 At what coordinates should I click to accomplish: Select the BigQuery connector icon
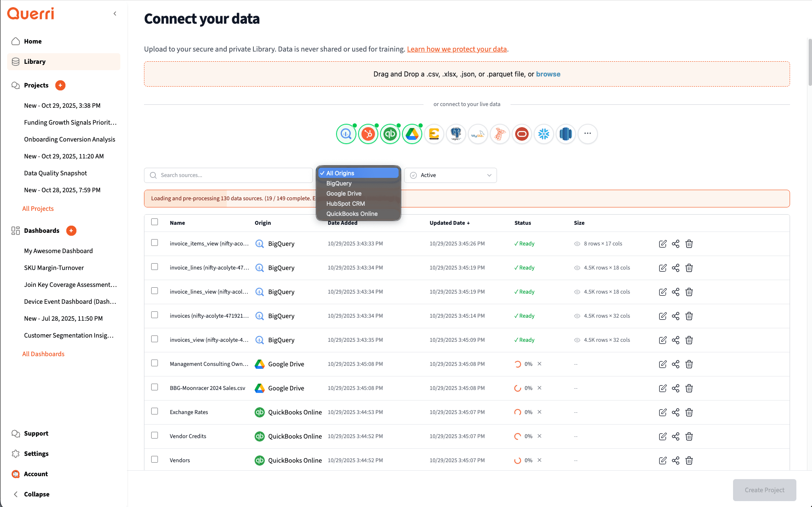coord(346,134)
